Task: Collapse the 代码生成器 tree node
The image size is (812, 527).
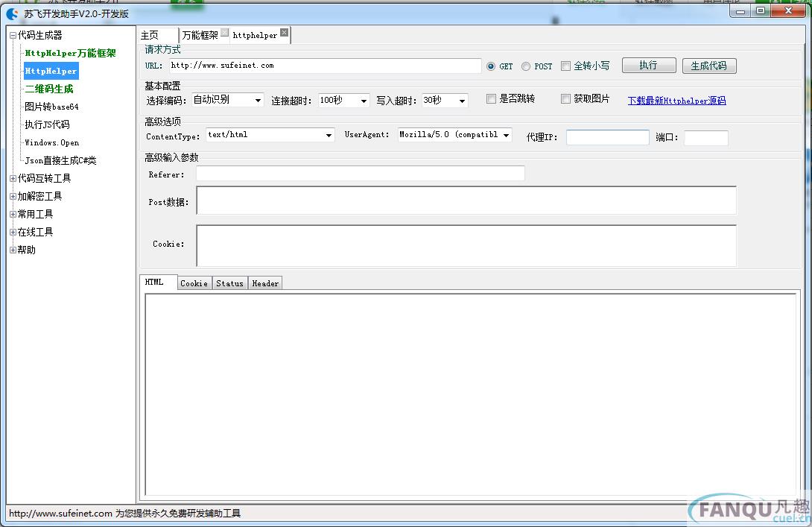Action: coord(13,35)
